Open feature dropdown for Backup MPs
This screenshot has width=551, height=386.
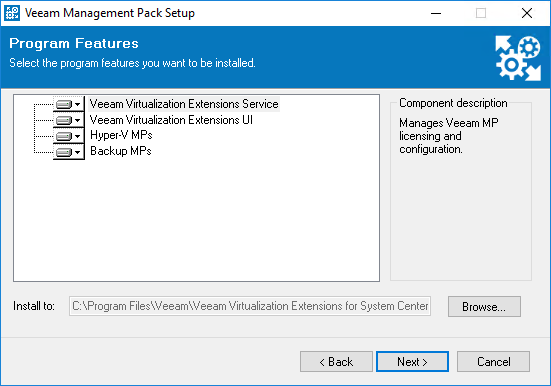pyautogui.click(x=69, y=152)
